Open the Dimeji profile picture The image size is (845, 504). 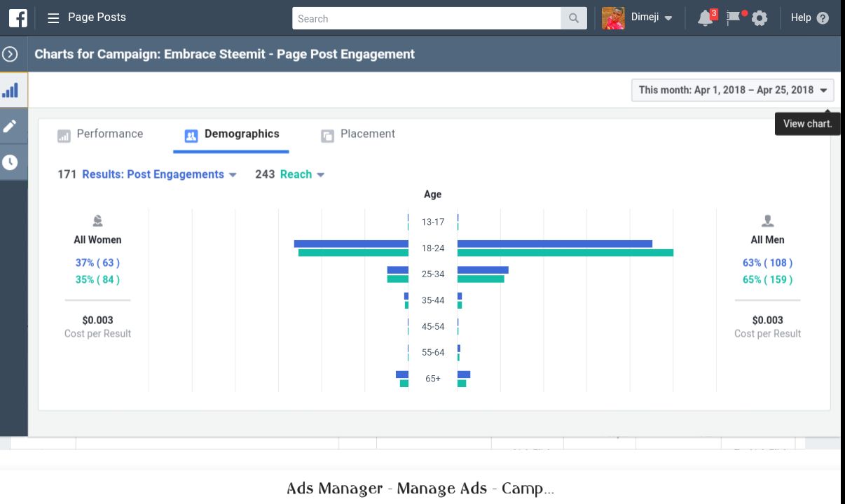point(613,18)
